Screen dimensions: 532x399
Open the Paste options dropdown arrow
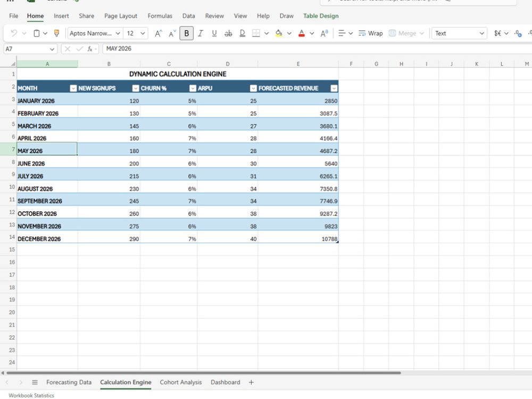[x=45, y=33]
